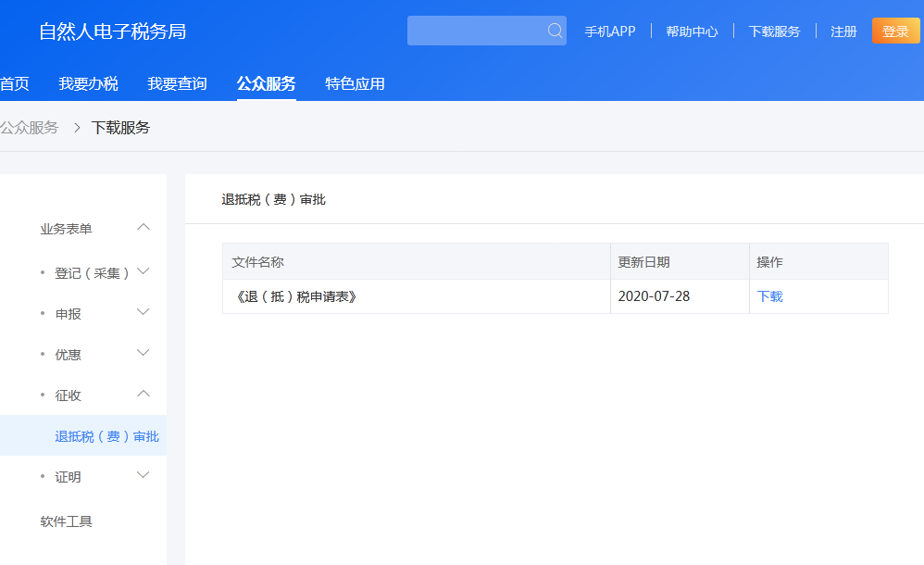Expand the 优惠 submenu arrow
The height and width of the screenshot is (565, 924).
[144, 353]
